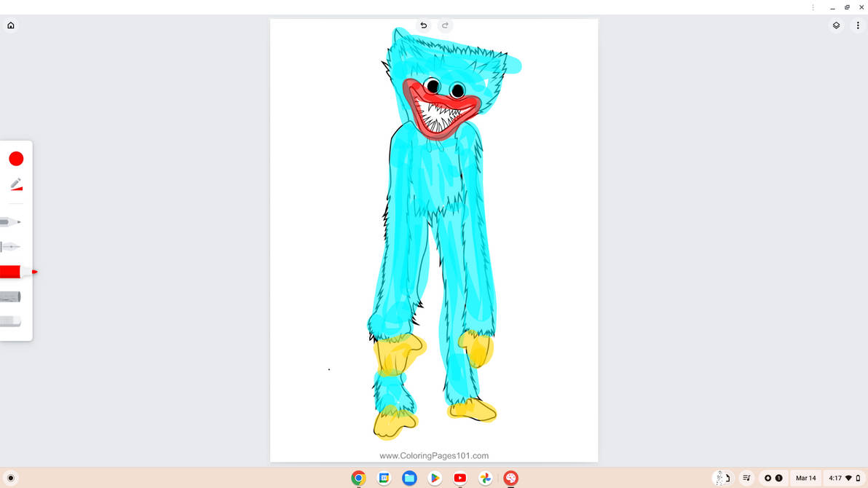Open the drawing app shelf icon
Image resolution: width=868 pixels, height=488 pixels.
tap(511, 478)
